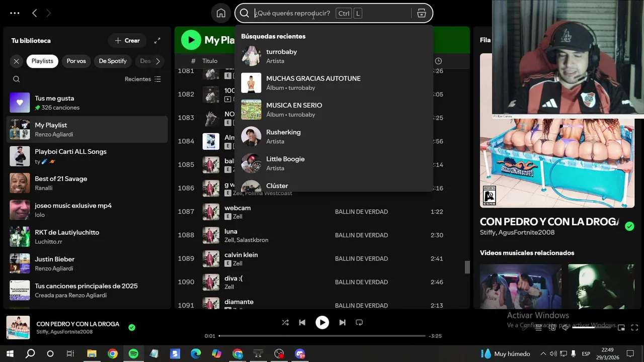
Task: Skip to the previous track
Action: click(302, 322)
